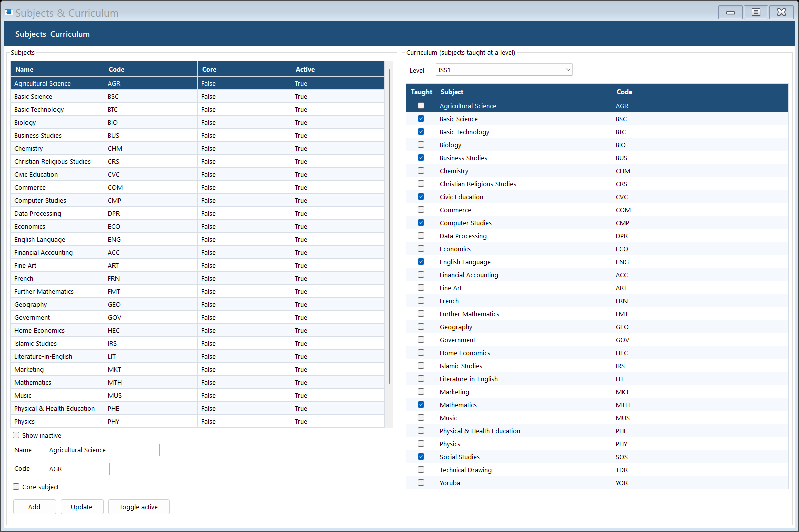799x532 pixels.
Task: Click the Subject column header in Curriculum
Action: click(x=524, y=92)
